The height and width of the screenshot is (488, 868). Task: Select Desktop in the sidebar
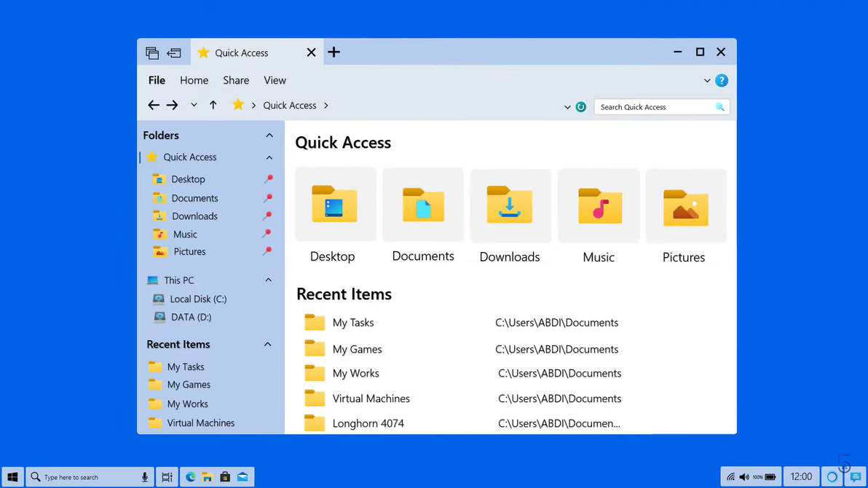pyautogui.click(x=188, y=179)
